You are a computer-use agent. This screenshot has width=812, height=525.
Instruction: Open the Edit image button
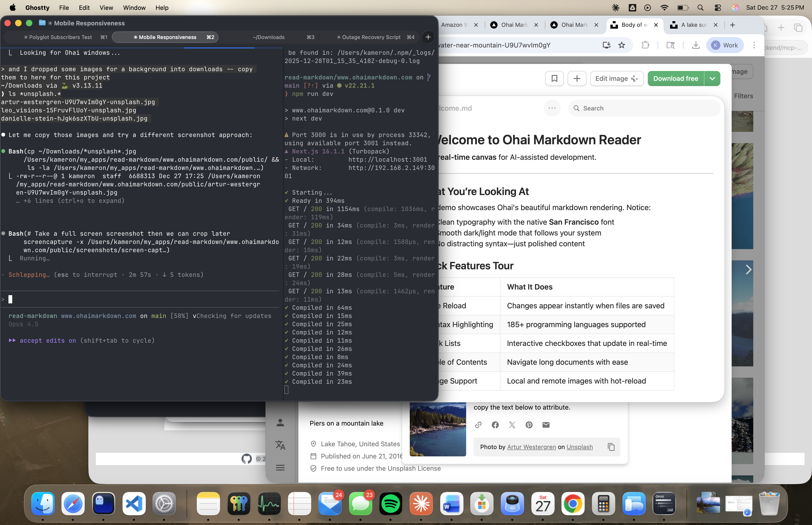(x=617, y=79)
